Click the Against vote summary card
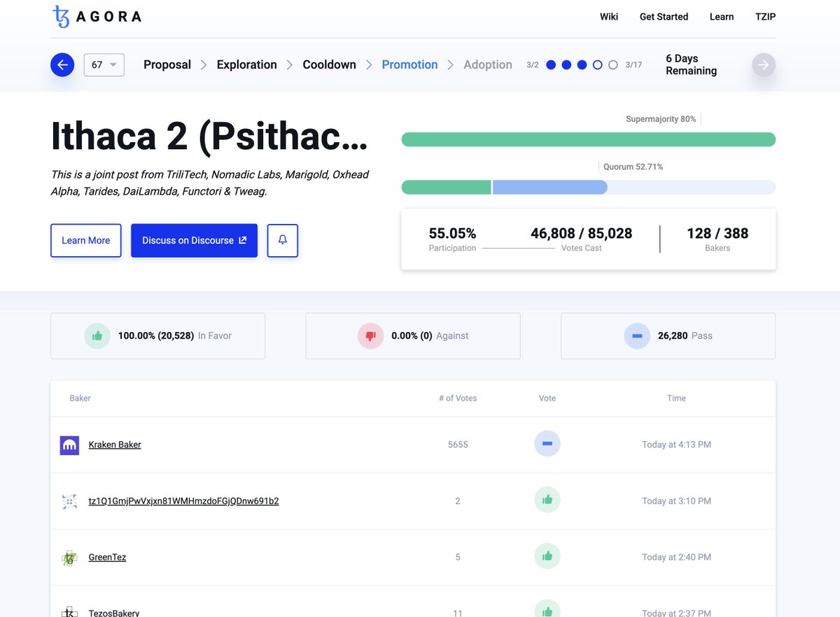The image size is (840, 617). pyautogui.click(x=413, y=336)
